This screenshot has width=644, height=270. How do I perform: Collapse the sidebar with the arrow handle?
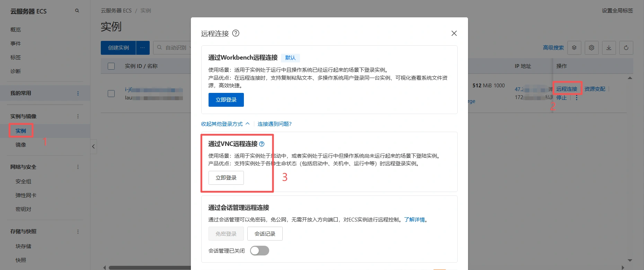[x=93, y=146]
